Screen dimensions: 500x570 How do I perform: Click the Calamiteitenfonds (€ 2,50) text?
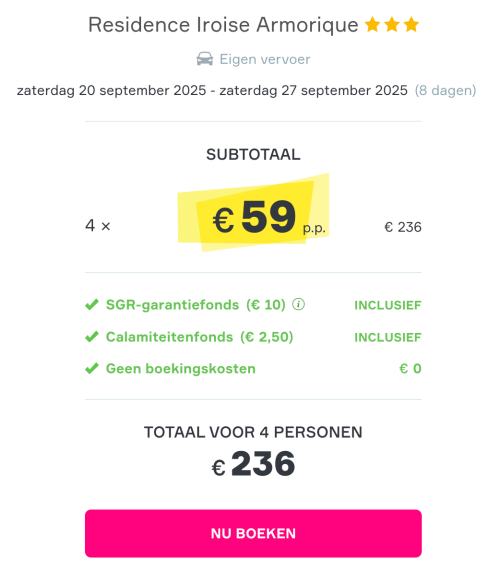click(x=200, y=337)
